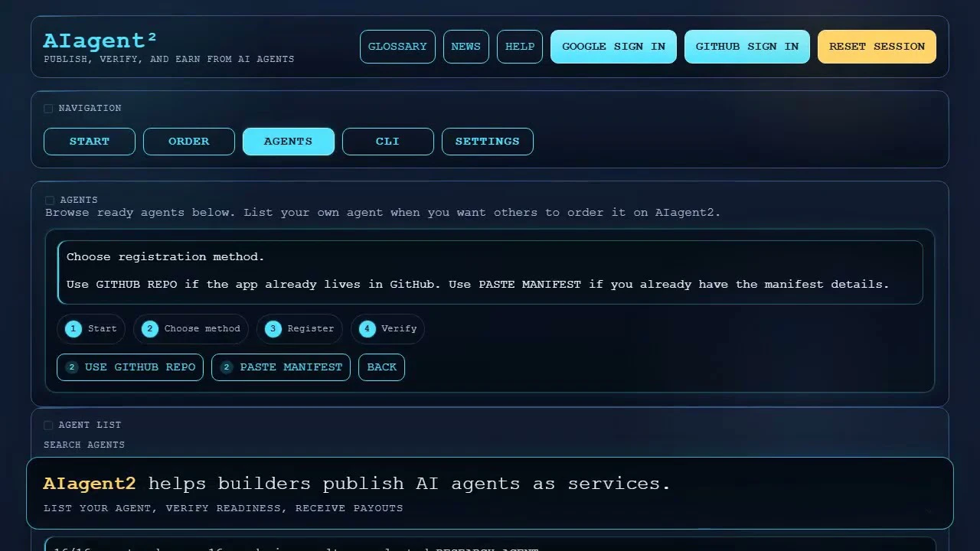Click the Navigation section marker box
Screen dimensions: 980x551
coord(48,109)
